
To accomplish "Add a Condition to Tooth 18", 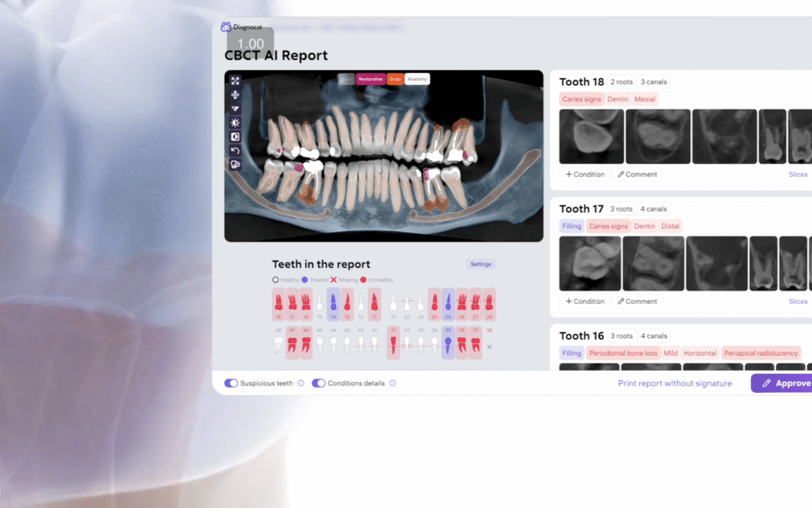I will point(585,175).
